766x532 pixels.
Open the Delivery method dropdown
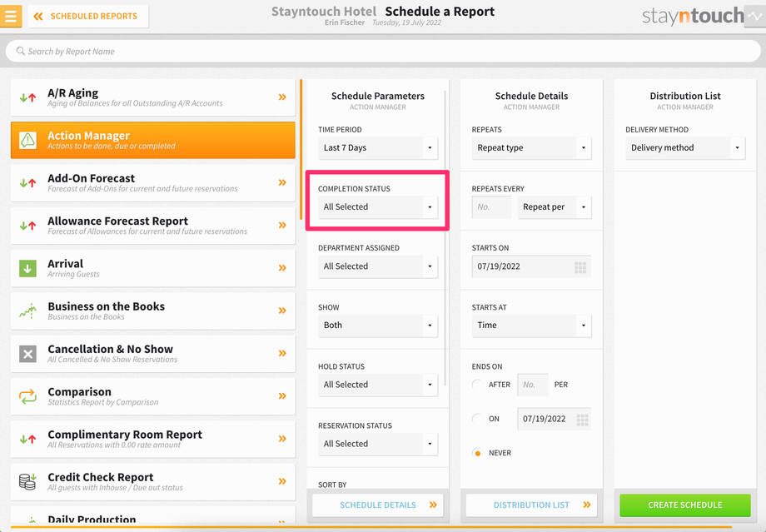coord(685,147)
